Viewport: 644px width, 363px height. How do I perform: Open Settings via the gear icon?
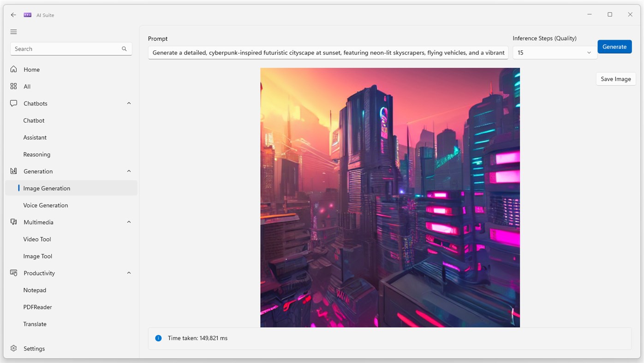point(13,348)
